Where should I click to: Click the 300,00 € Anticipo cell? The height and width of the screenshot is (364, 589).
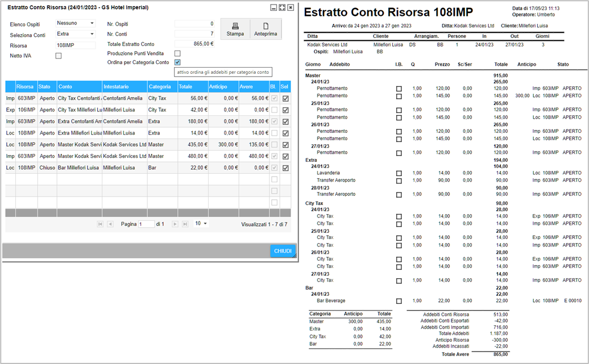click(223, 144)
